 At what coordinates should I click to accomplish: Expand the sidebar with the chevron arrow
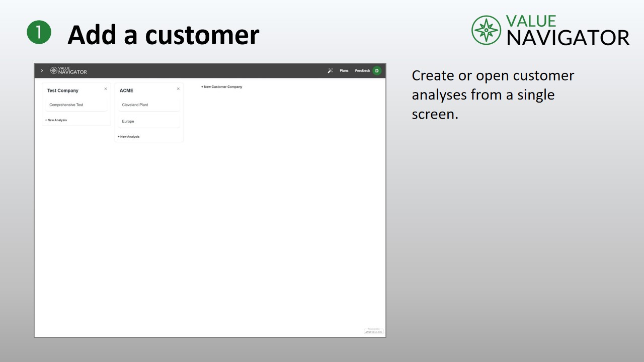click(x=42, y=71)
